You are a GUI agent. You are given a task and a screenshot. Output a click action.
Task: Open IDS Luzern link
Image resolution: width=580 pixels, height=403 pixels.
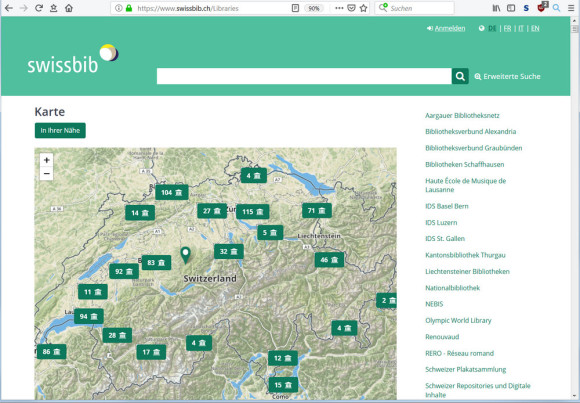441,222
